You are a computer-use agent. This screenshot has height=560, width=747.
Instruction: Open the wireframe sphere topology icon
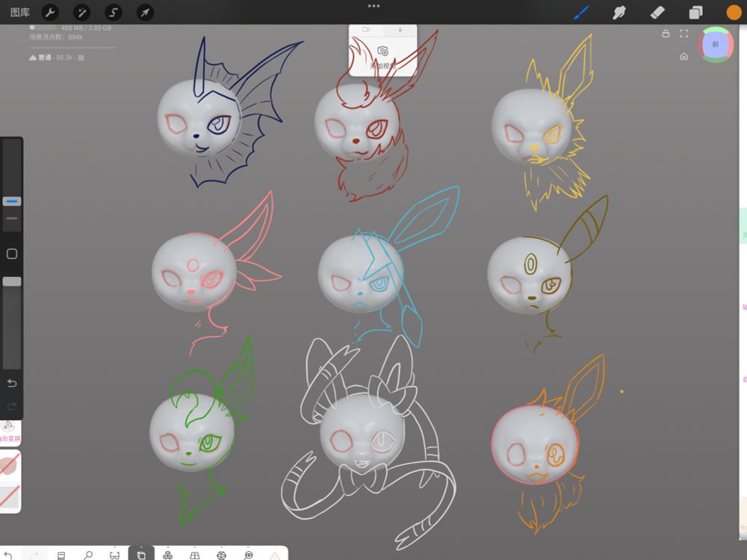pos(221,556)
